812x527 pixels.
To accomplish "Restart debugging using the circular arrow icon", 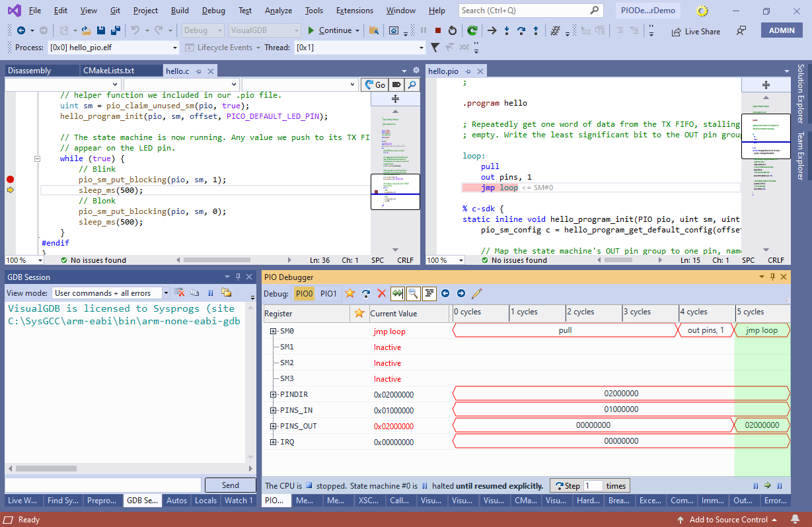I will point(453,30).
